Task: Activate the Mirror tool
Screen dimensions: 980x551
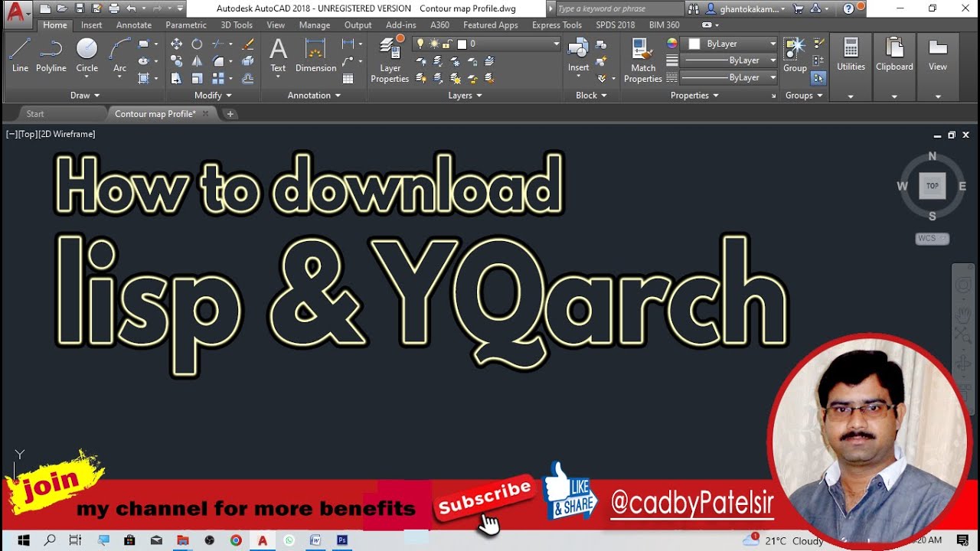Action: coord(197,61)
